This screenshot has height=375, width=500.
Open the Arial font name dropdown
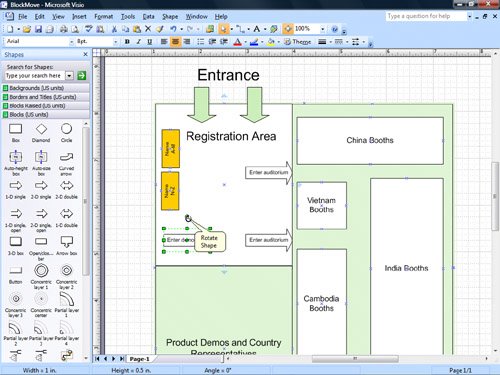(71, 42)
